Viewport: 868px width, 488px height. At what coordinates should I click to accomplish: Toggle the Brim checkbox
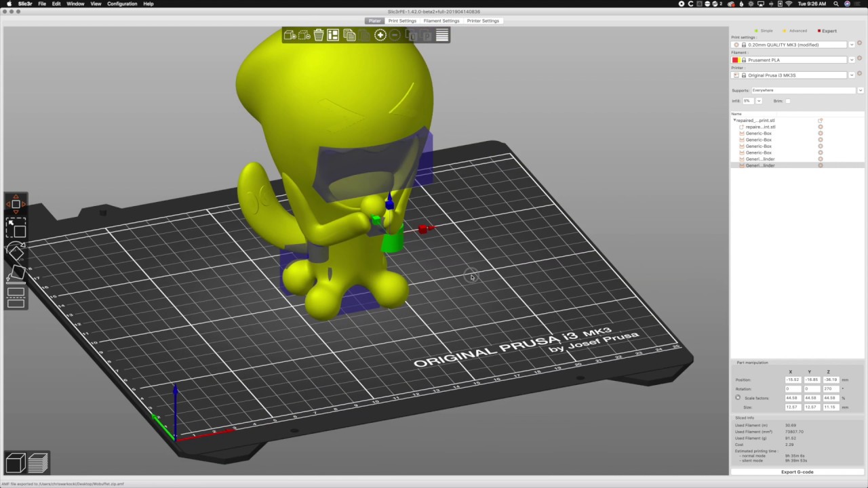point(788,101)
